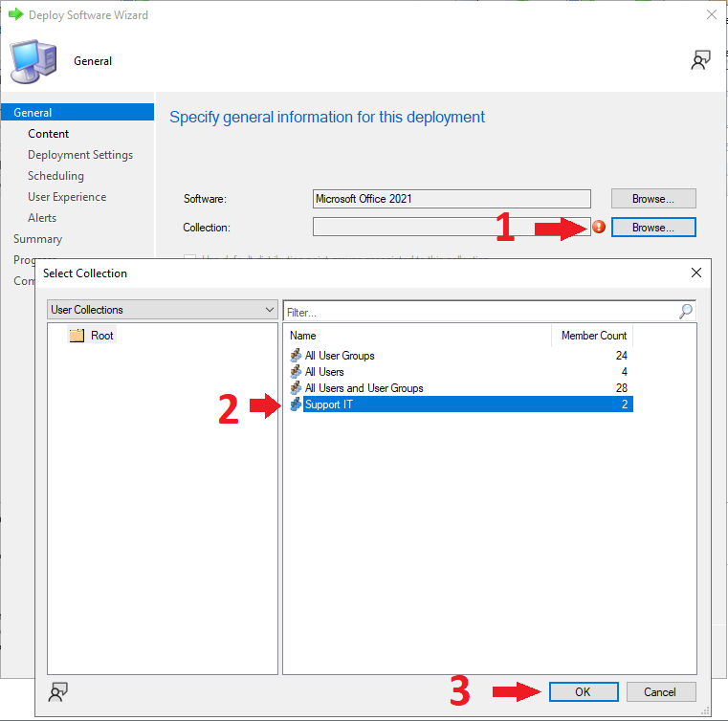Click the Support IT collection icon
728x721 pixels.
296,404
